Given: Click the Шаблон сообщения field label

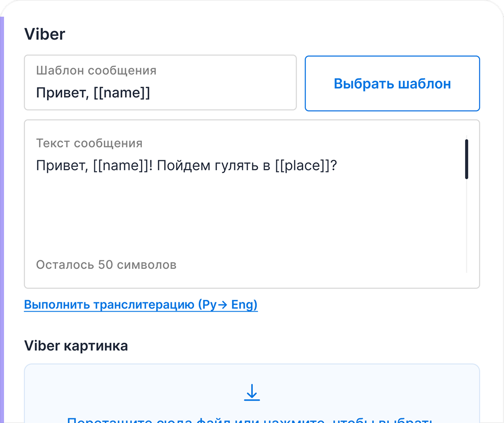Looking at the screenshot, I should point(96,70).
